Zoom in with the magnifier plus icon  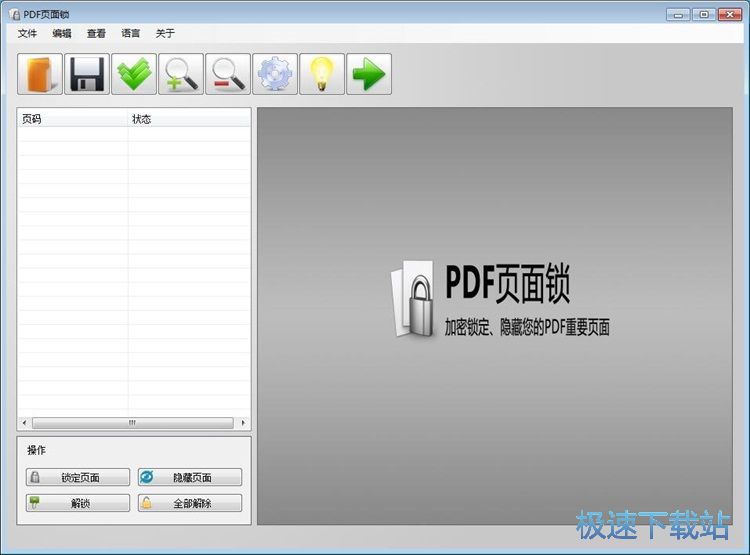[181, 74]
